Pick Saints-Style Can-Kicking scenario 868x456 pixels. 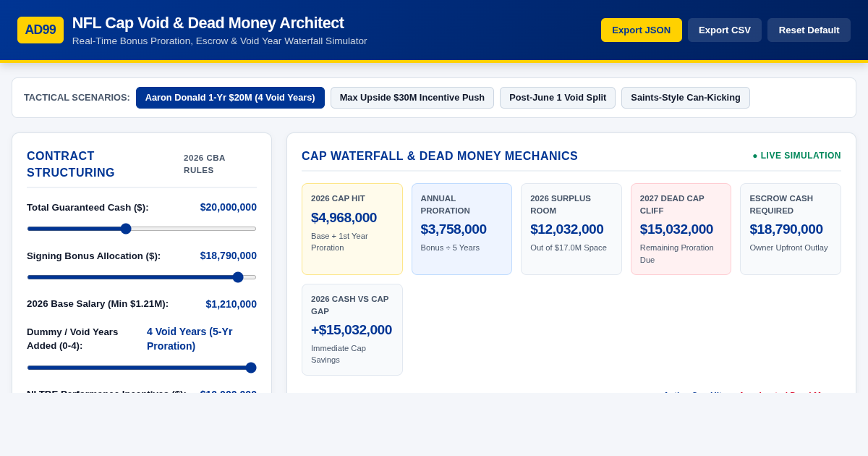tap(686, 98)
